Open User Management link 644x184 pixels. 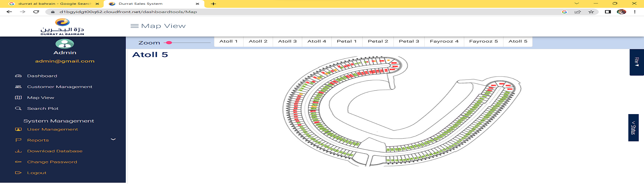click(52, 129)
